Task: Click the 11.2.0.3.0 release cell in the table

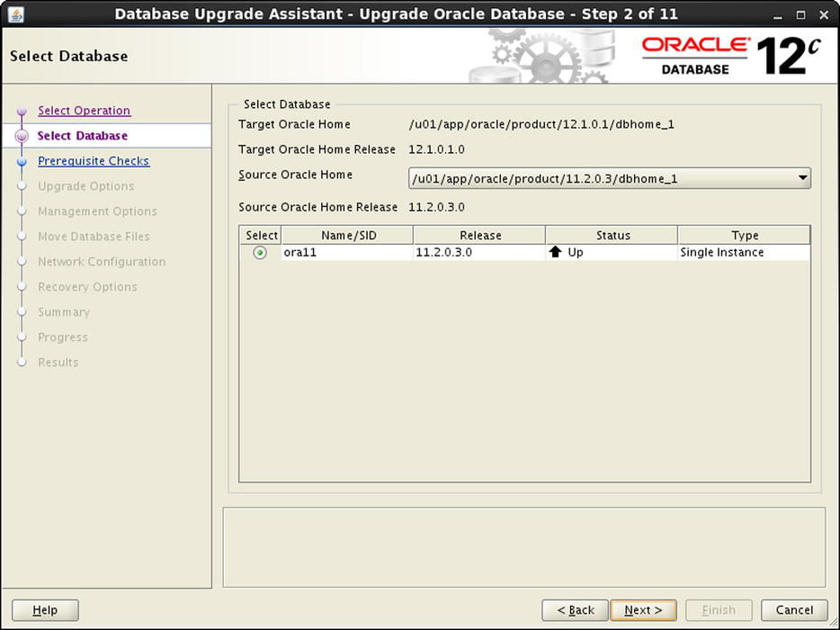Action: tap(479, 253)
